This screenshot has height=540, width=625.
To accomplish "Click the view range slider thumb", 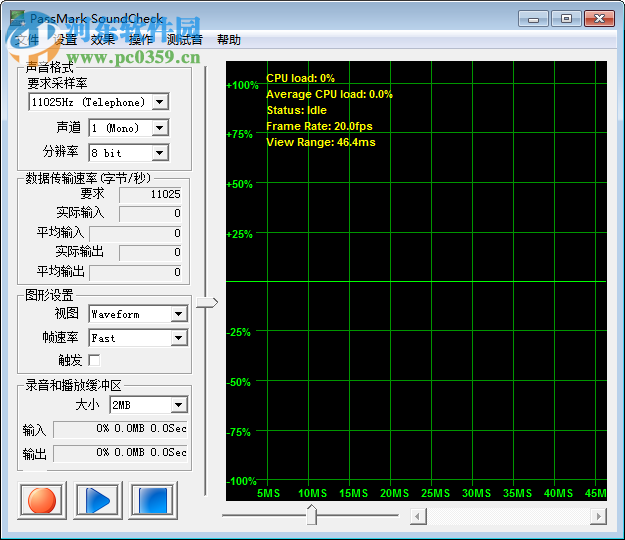I will coord(311,515).
